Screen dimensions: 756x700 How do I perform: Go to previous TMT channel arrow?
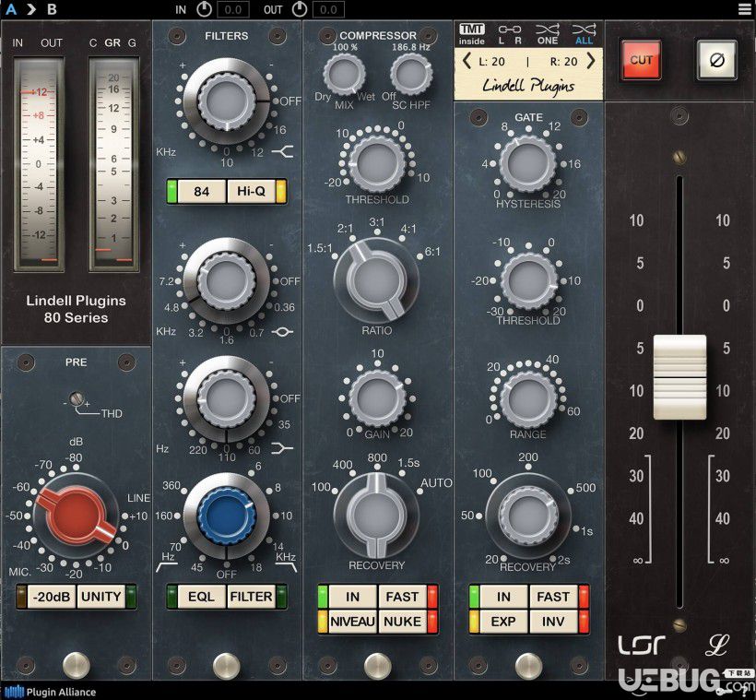(467, 61)
